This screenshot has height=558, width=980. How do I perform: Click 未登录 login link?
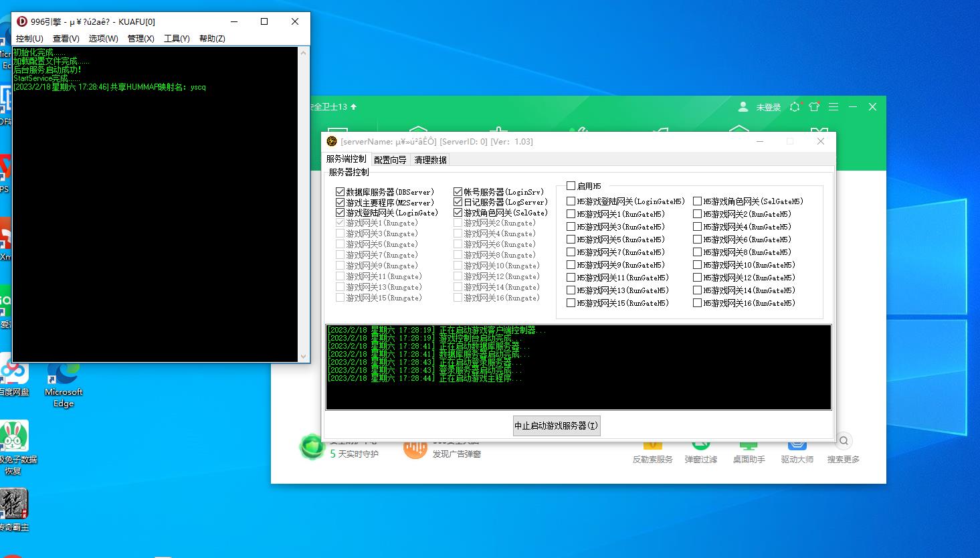coord(769,107)
